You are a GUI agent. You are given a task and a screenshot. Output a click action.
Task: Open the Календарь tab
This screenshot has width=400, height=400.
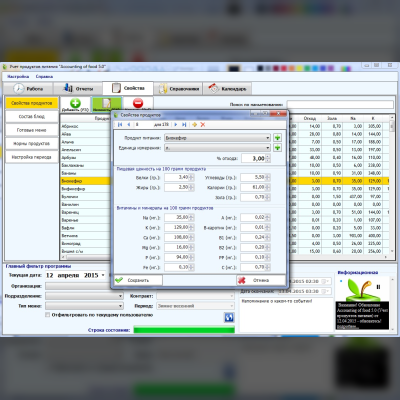tap(227, 89)
